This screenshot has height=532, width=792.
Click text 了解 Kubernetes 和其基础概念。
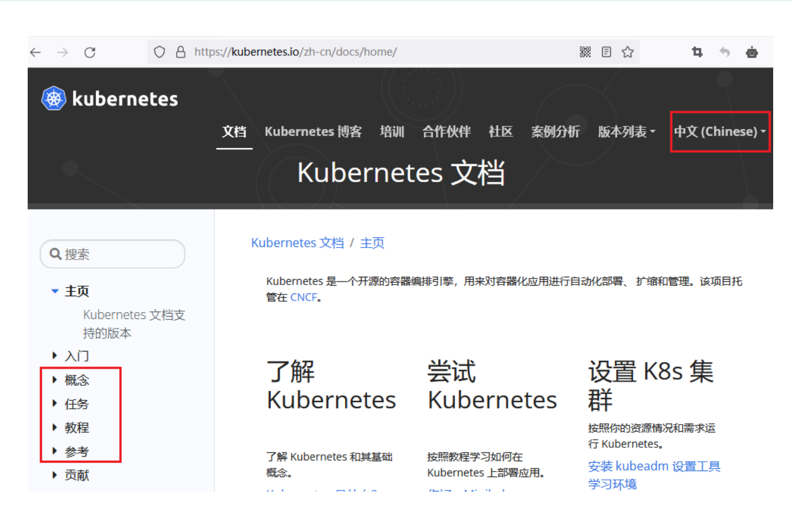[330, 465]
